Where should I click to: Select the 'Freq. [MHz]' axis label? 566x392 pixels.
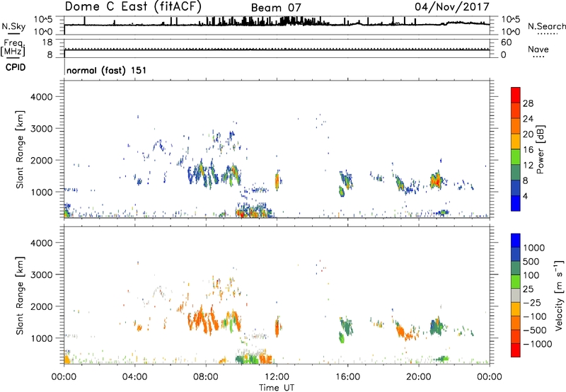13,47
